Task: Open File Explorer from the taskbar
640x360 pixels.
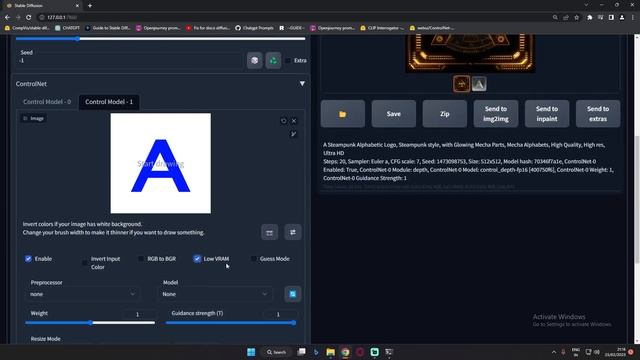Action: [331, 352]
